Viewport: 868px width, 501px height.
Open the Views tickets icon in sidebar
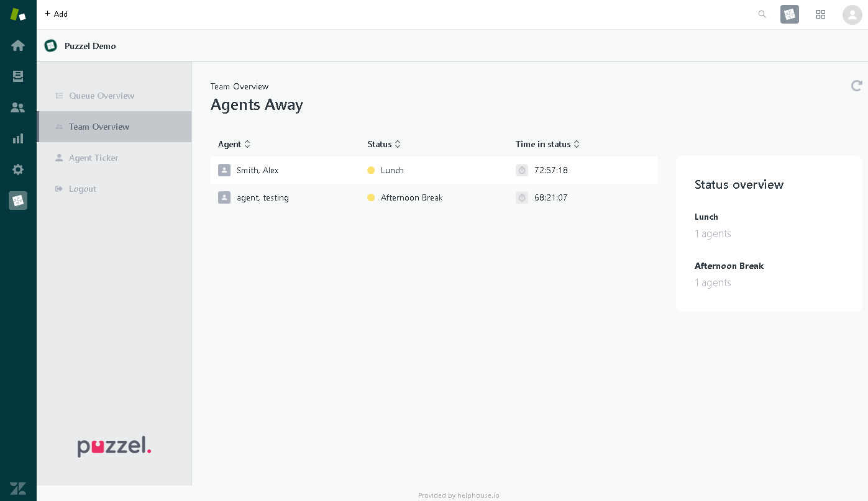[18, 76]
